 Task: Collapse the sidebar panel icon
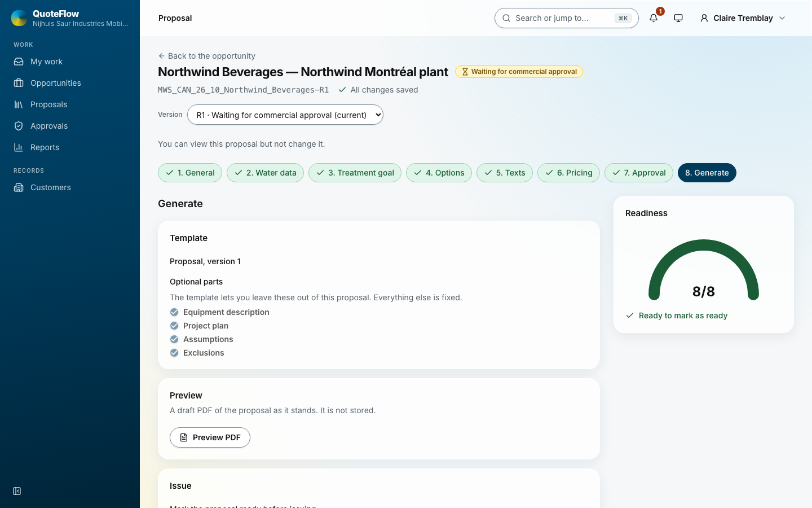coord(17,491)
